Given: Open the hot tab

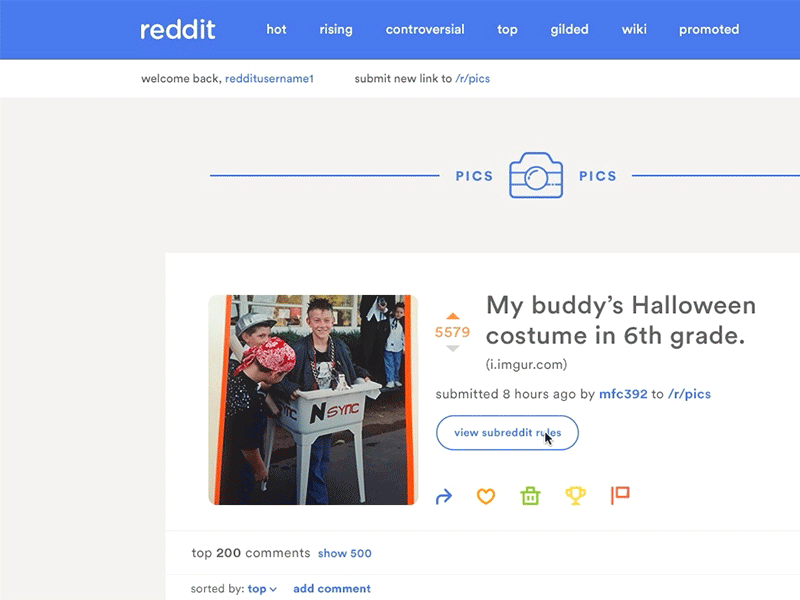Looking at the screenshot, I should click(276, 30).
